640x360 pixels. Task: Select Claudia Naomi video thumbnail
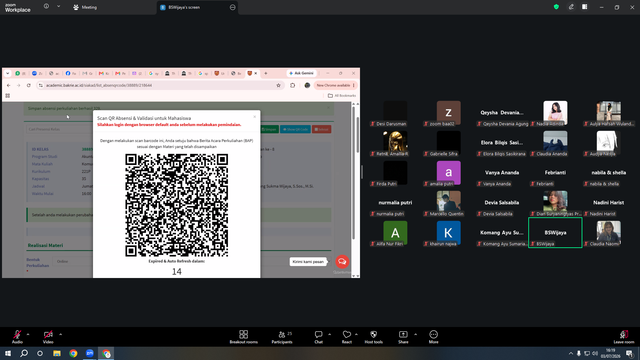[609, 233]
